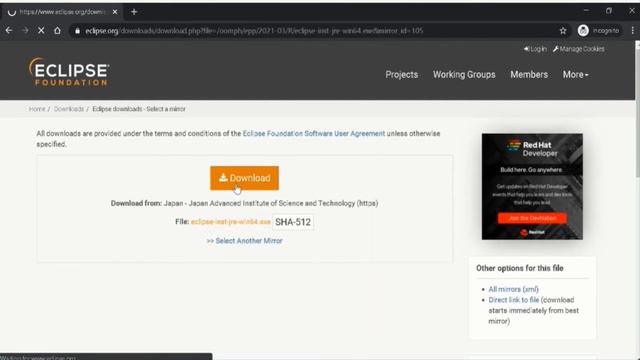
Task: Click the padlock site info icon
Action: click(x=78, y=31)
